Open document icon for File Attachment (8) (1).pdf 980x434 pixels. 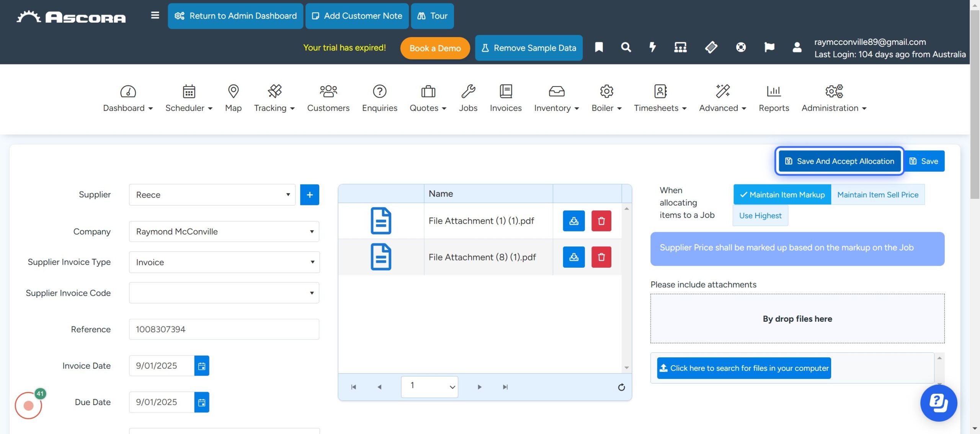click(381, 257)
